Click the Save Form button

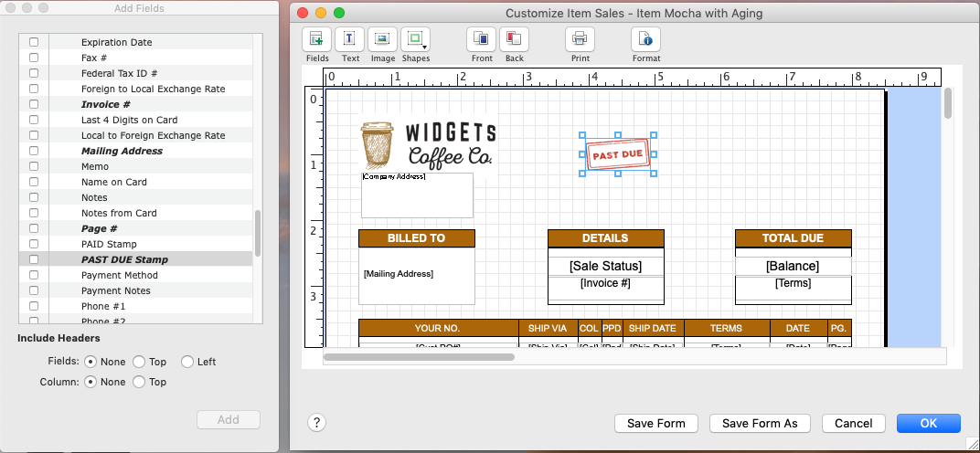[x=656, y=423]
